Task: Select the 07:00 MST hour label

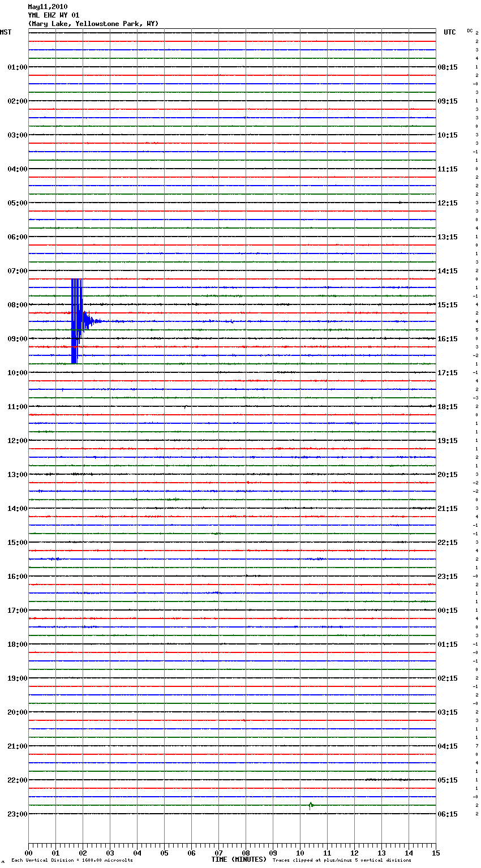Action: click(x=17, y=270)
